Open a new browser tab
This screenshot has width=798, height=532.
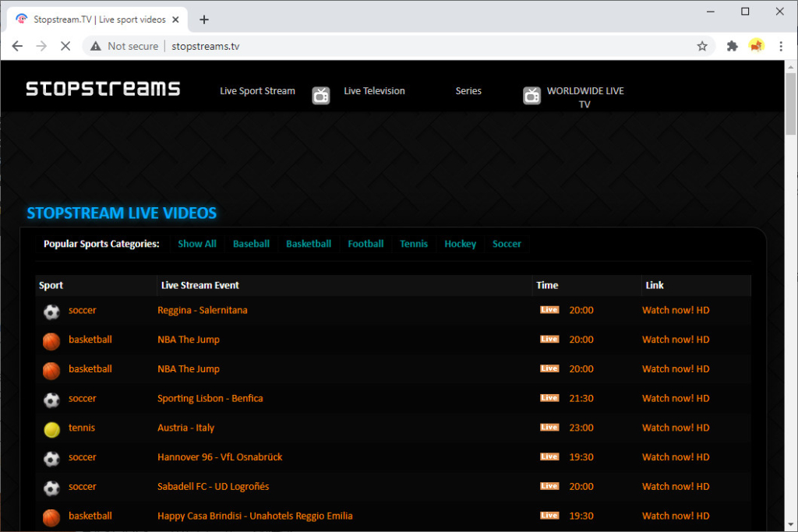point(204,19)
